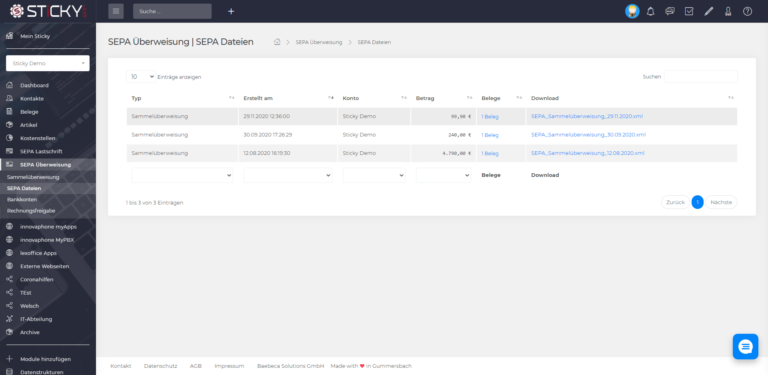The height and width of the screenshot is (375, 768).
Task: Click the top Suche input field
Action: click(172, 11)
